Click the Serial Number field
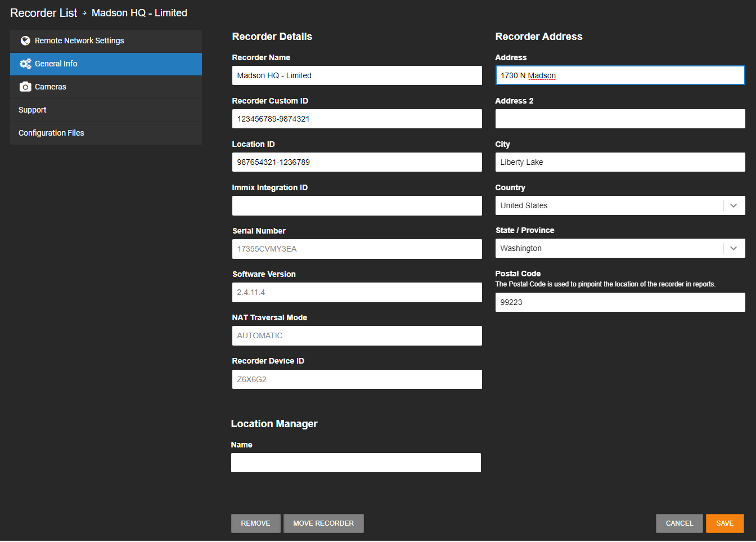The width and height of the screenshot is (756, 542). (357, 249)
